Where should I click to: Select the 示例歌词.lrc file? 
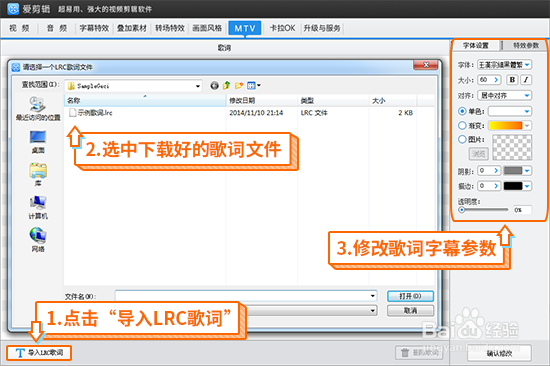[91, 113]
